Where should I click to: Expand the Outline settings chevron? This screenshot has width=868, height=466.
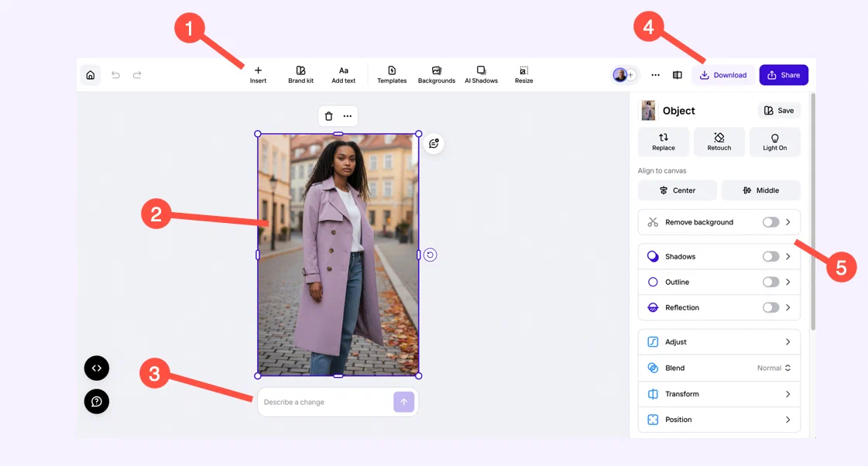[787, 282]
